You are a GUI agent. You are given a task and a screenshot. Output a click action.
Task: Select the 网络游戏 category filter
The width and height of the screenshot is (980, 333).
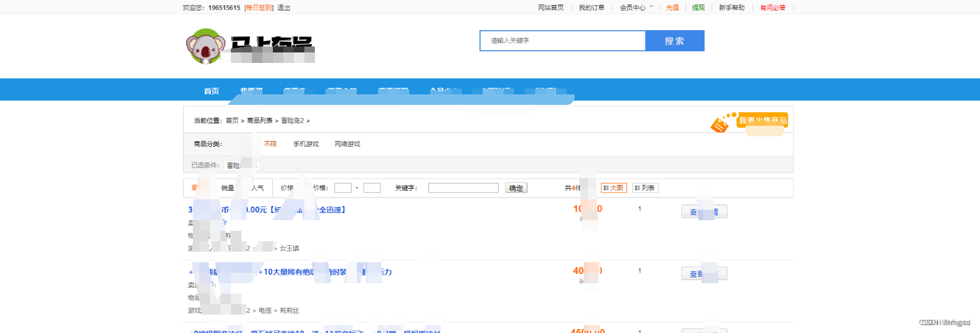347,144
